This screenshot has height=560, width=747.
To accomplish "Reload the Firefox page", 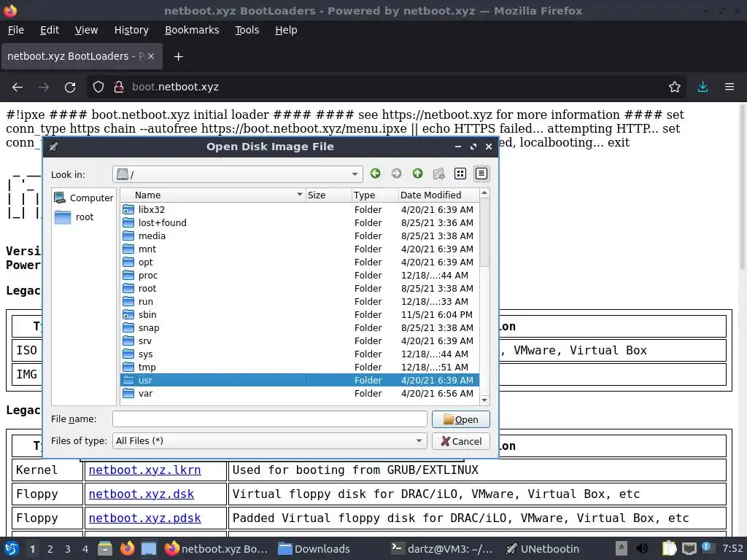I will coord(70,87).
